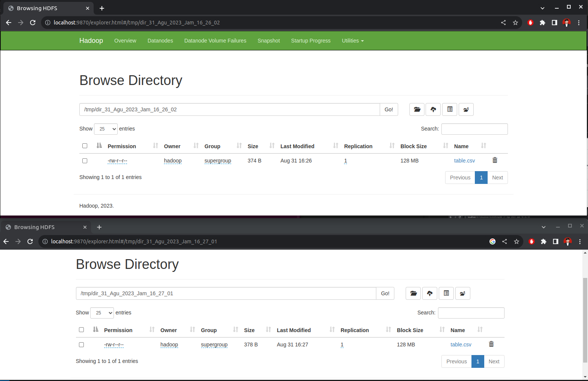Open table.csv link in bottom window
This screenshot has width=588, height=381.
pyautogui.click(x=461, y=345)
